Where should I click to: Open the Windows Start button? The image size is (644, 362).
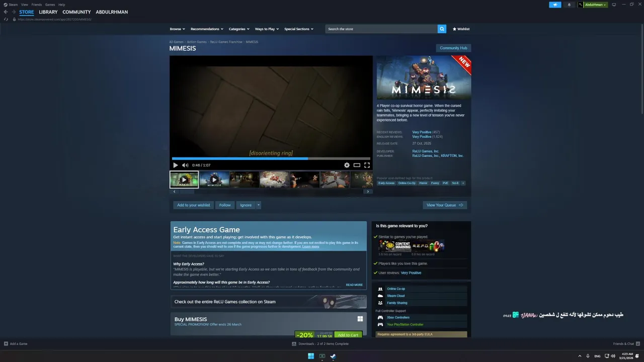[x=311, y=356]
